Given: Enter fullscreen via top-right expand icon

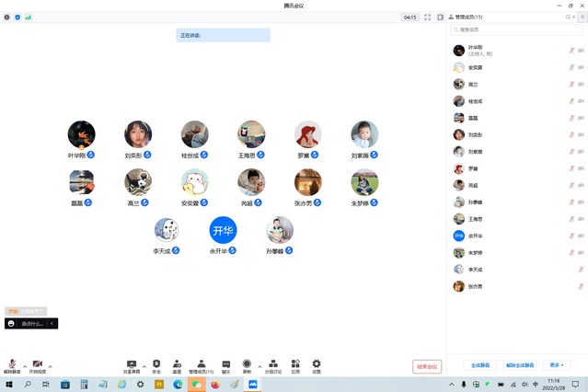Looking at the screenshot, I should (x=428, y=17).
